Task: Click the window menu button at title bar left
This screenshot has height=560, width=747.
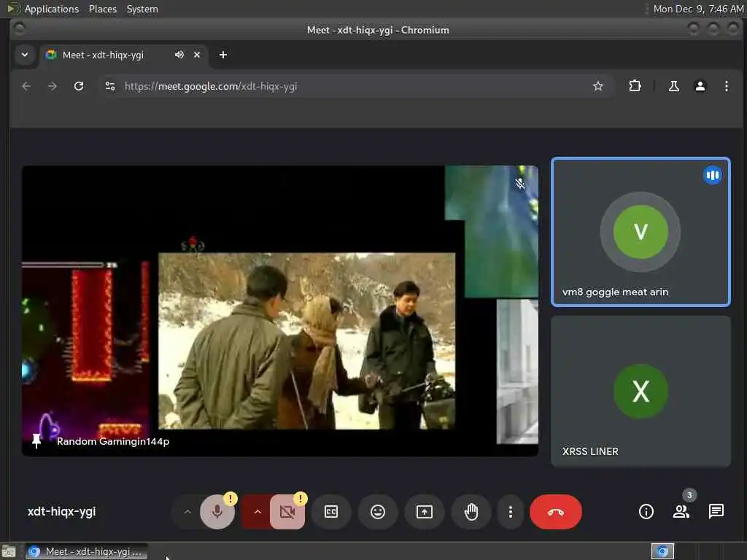Action: (x=20, y=29)
